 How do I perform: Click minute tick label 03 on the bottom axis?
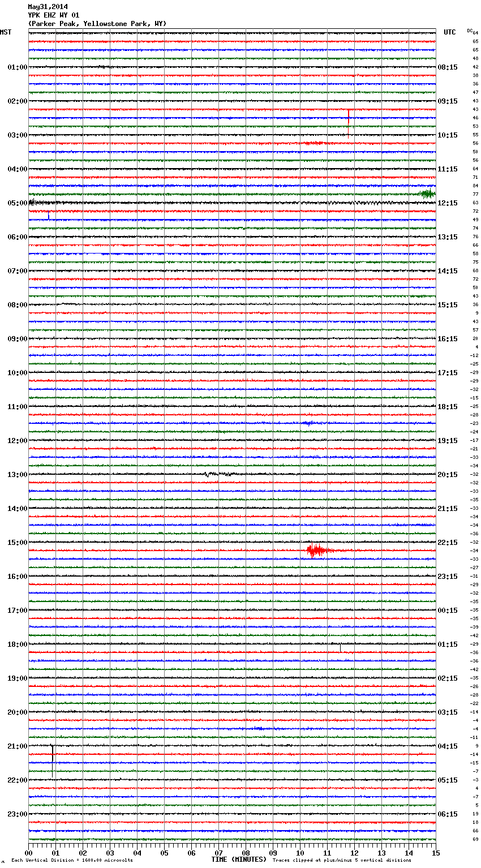(x=110, y=853)
